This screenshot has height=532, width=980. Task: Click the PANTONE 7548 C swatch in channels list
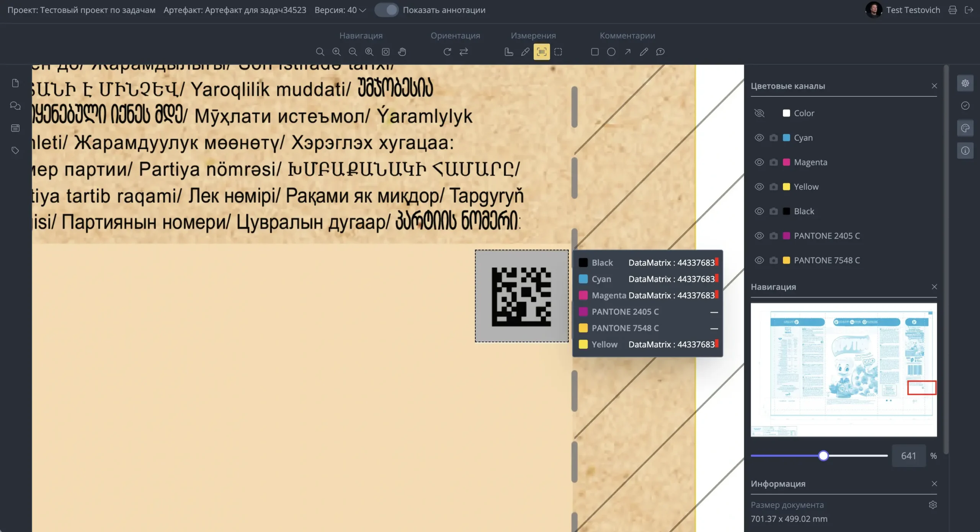pyautogui.click(x=786, y=260)
